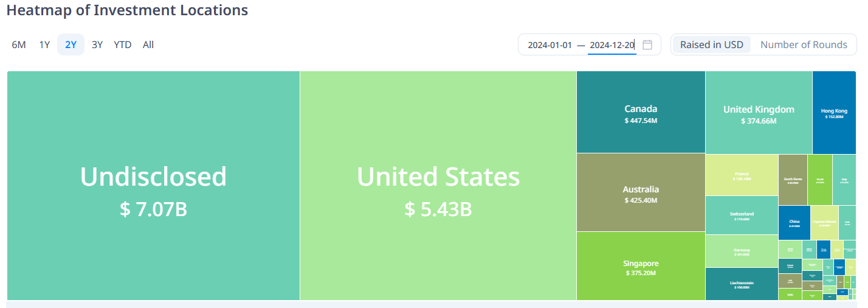
Task: Open the date range calendar picker
Action: (647, 44)
